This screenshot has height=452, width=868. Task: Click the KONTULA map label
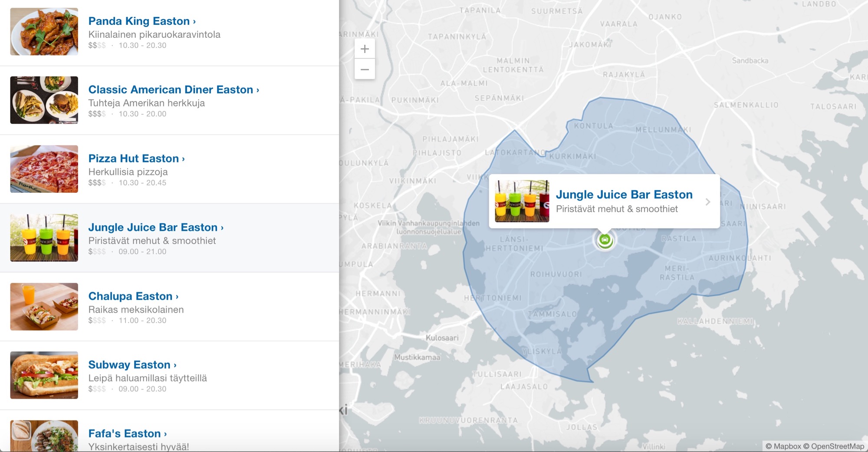(x=593, y=126)
